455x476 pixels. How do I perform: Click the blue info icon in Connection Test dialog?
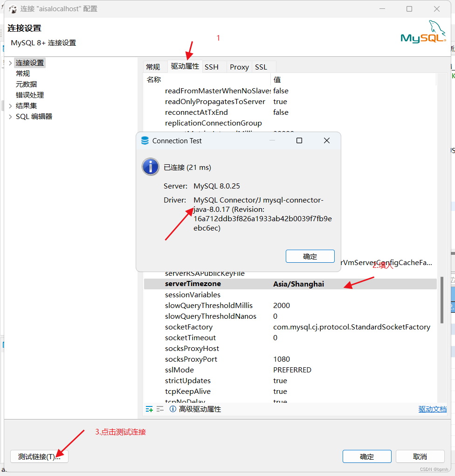point(150,167)
